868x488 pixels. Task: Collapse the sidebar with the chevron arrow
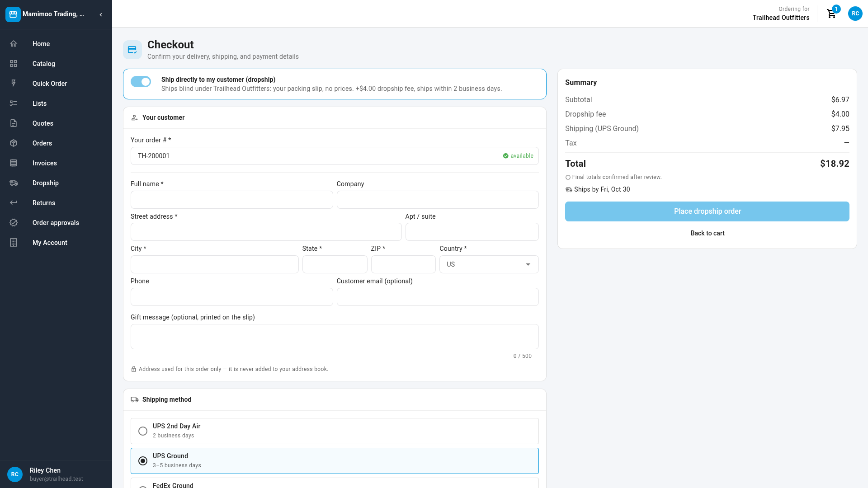coord(101,14)
